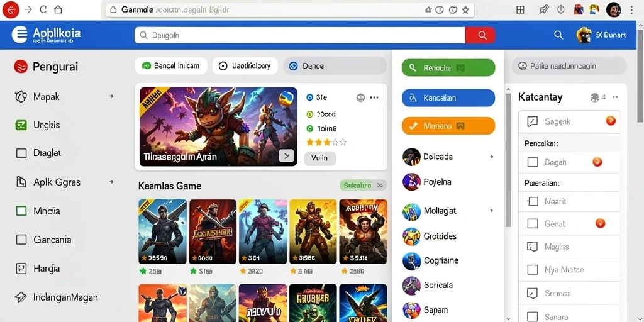Open the Sagenk item

(569, 121)
